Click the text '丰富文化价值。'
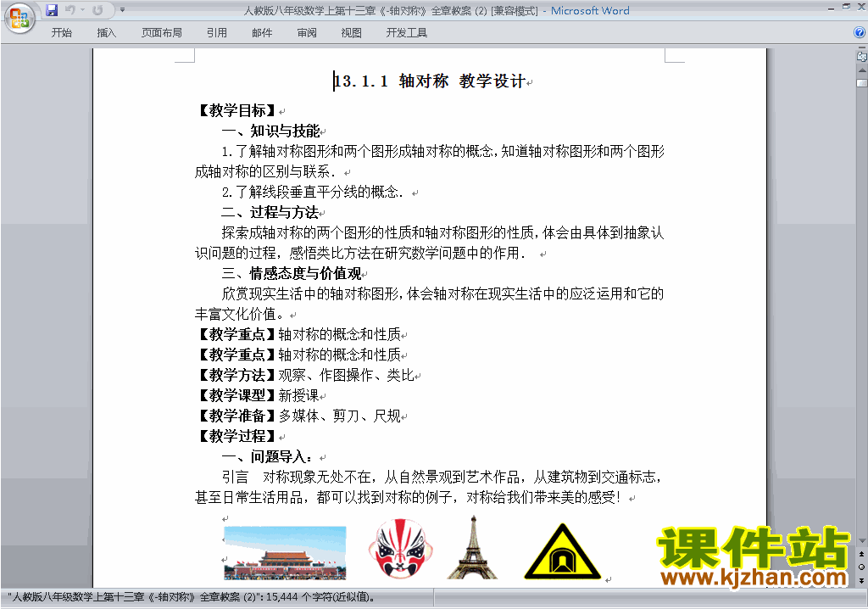 point(240,314)
